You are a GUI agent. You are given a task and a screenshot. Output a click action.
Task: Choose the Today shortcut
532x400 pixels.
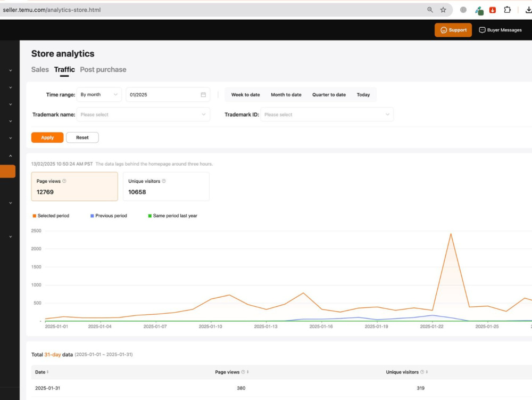pos(363,95)
